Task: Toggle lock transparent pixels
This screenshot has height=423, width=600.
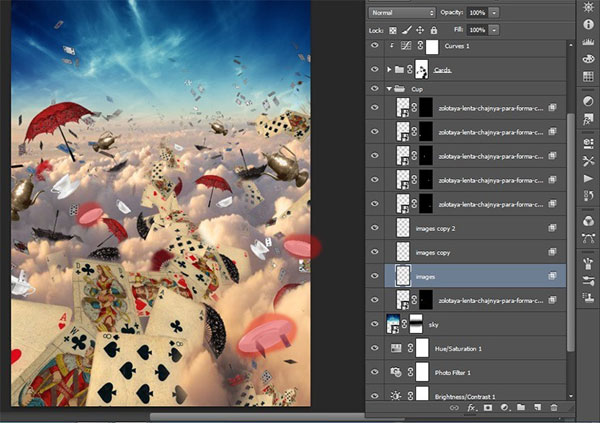Action: pos(393,30)
